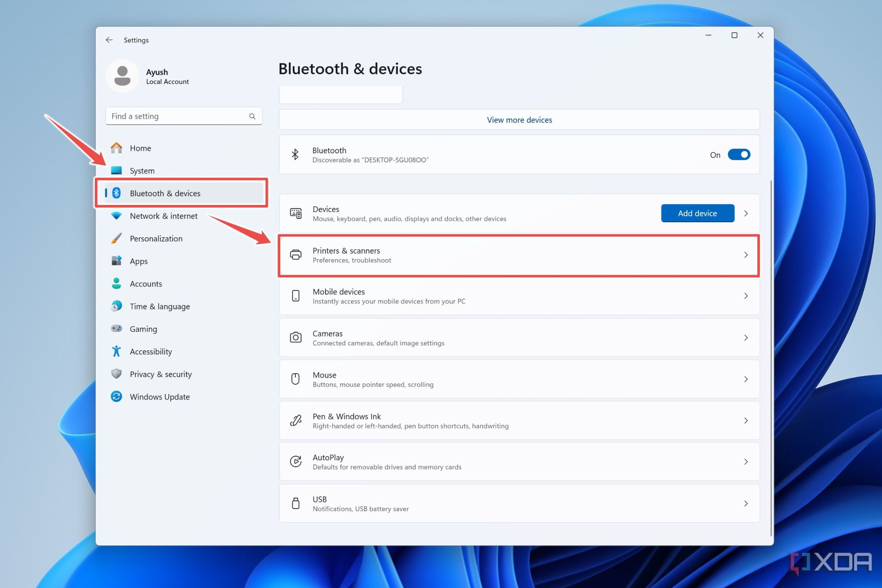The image size is (882, 588).
Task: Go to Home in sidebar
Action: [x=184, y=148]
